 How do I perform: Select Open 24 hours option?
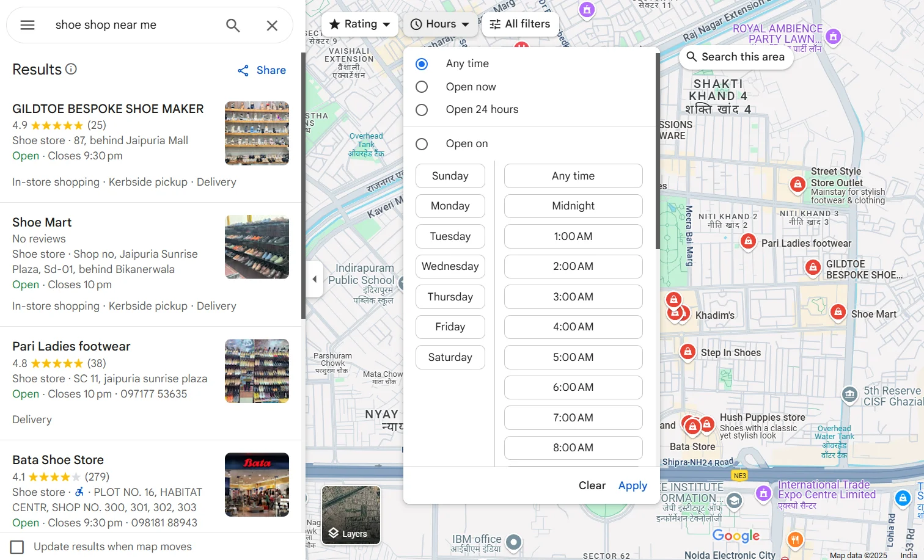(422, 110)
